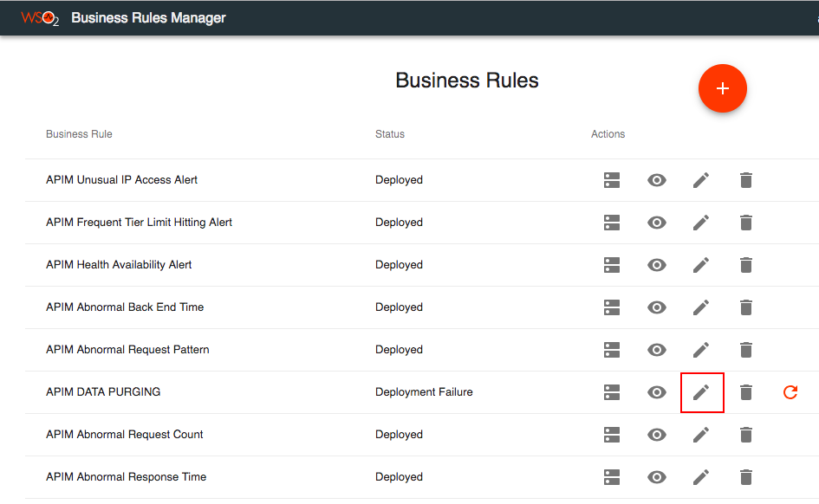
Task: Open the APIM Unusual IP Access Alert rule
Action: [121, 180]
